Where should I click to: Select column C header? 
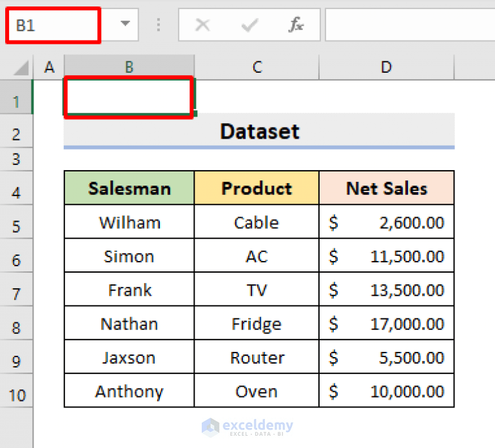pos(257,67)
